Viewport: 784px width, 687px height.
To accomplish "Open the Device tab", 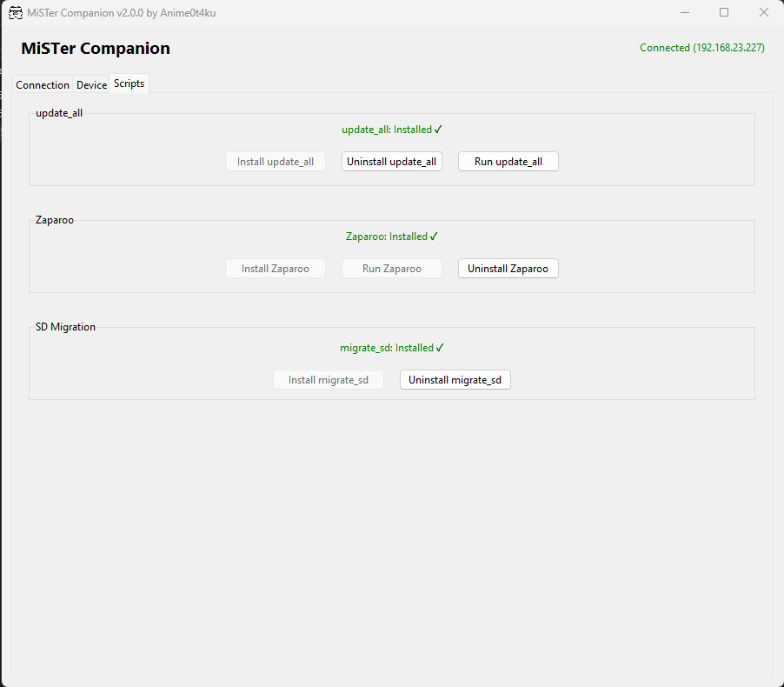I will click(x=91, y=84).
